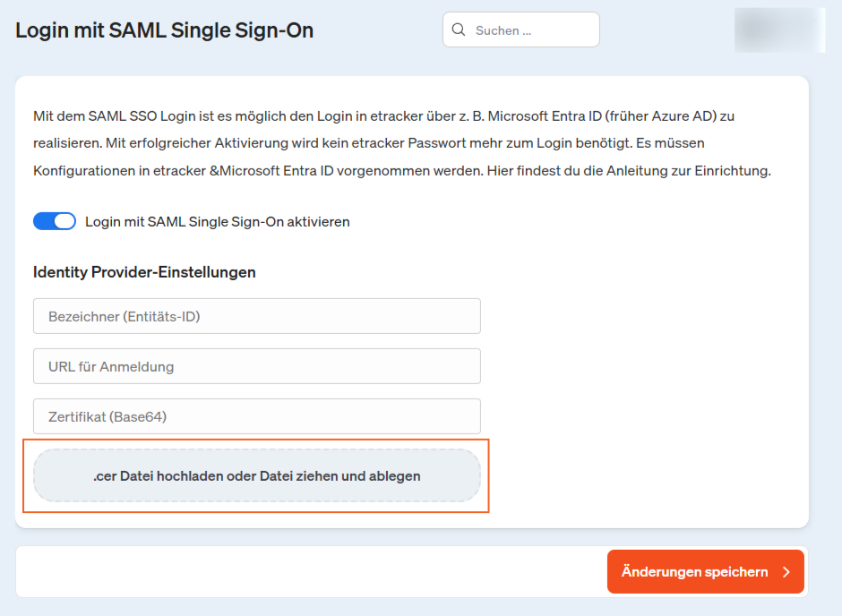Click the arrow icon on the save button
The height and width of the screenshot is (616, 842).
pos(786,572)
